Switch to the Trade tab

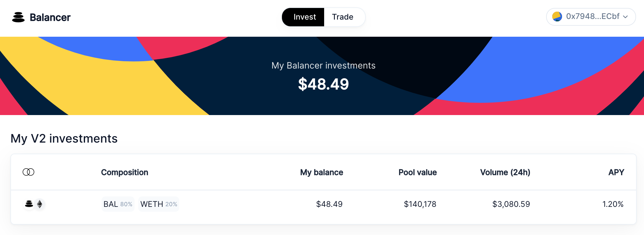pos(343,17)
